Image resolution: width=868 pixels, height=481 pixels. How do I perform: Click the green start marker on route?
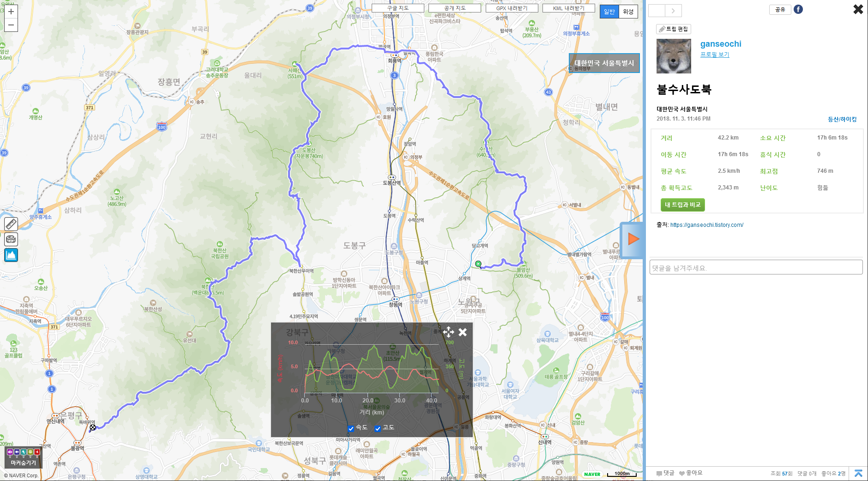(478, 264)
